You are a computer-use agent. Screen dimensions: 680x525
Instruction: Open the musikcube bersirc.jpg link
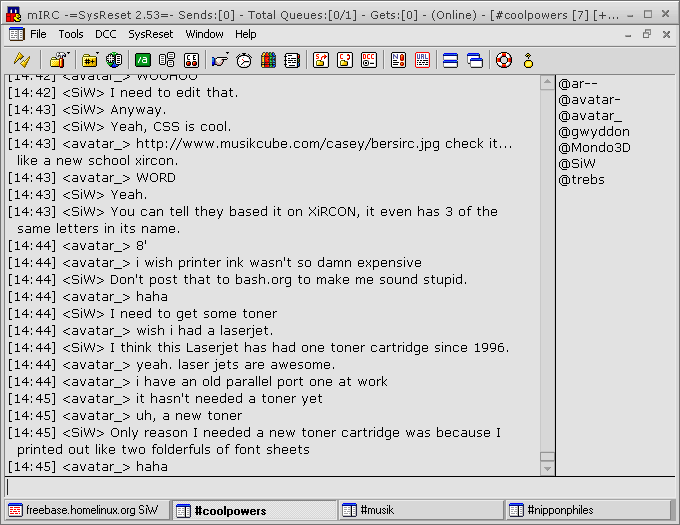pos(288,143)
